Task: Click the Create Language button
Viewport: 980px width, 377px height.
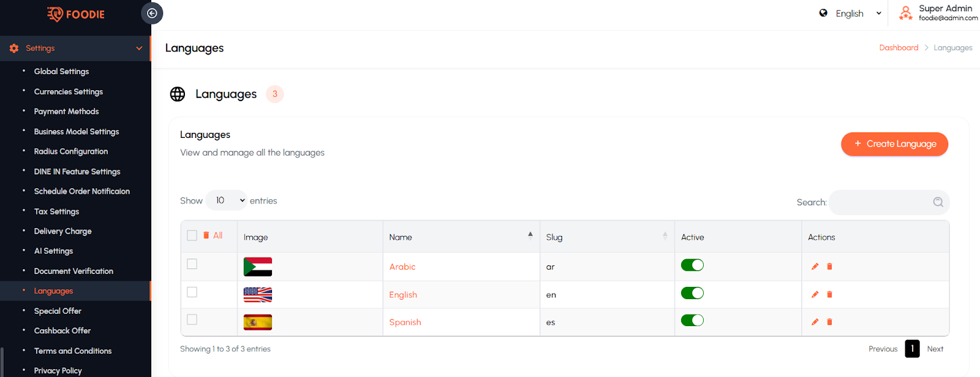Action: pos(894,144)
